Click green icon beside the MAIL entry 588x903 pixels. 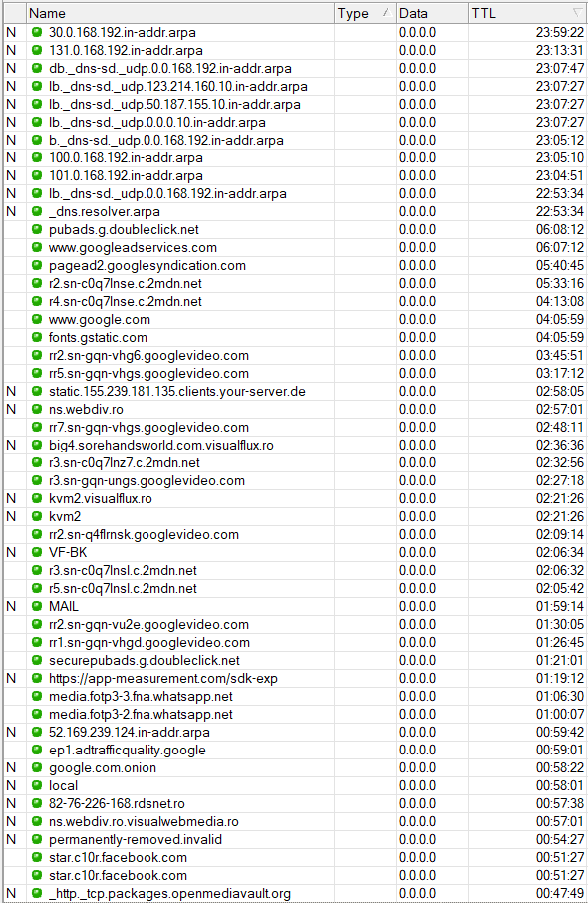click(x=37, y=606)
